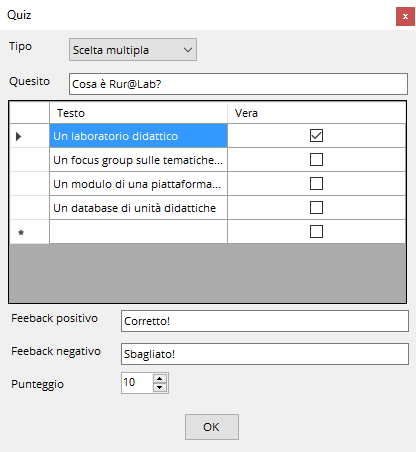Select the Un laboratorio didattico cell

[x=138, y=136]
